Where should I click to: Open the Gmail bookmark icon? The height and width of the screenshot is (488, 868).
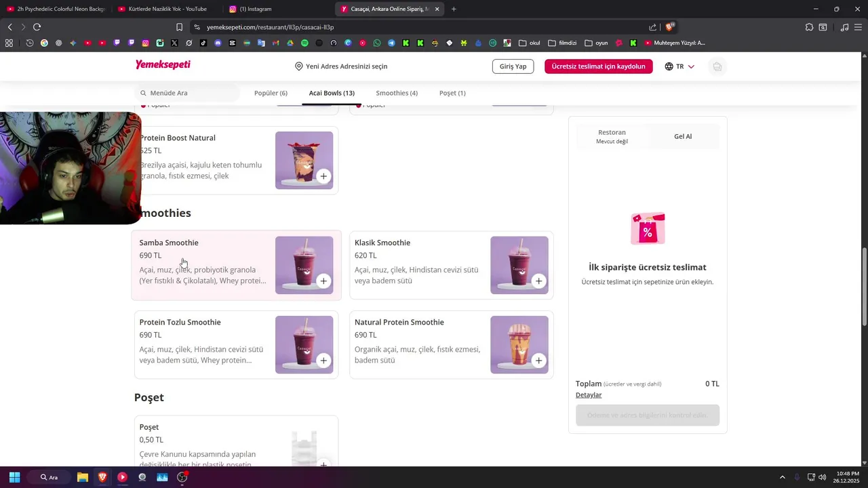click(x=275, y=43)
